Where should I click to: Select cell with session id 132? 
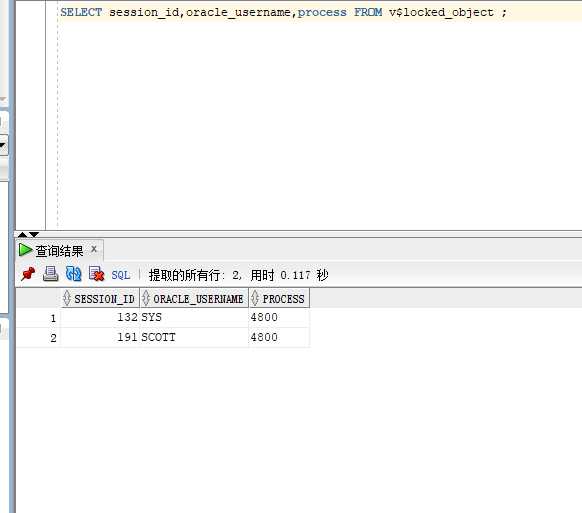(x=100, y=317)
